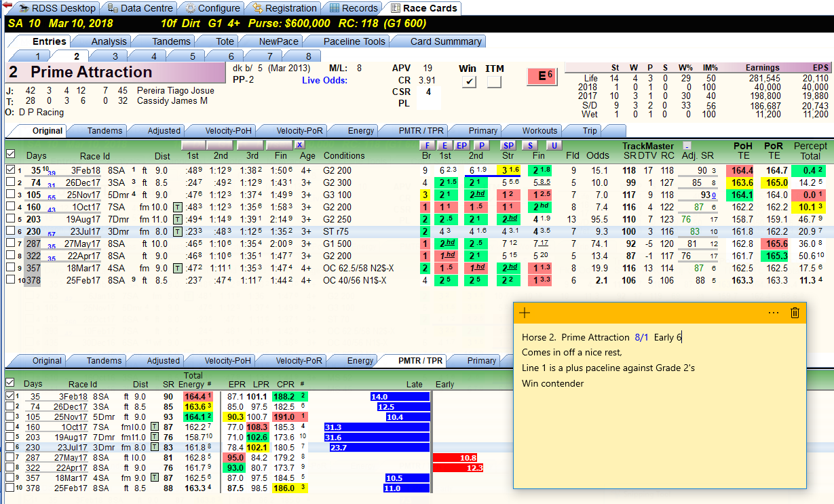This screenshot has width=834, height=504.
Task: Click the CSR value field showing 4
Action: click(428, 92)
